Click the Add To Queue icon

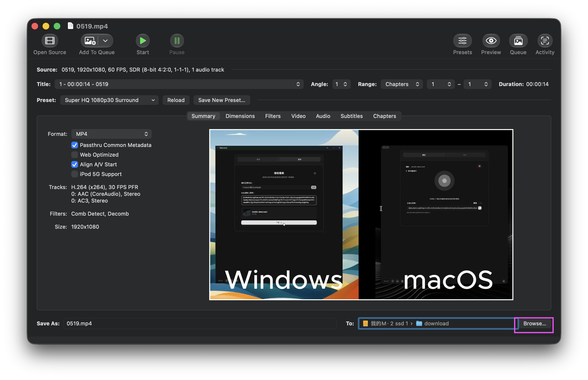(90, 40)
